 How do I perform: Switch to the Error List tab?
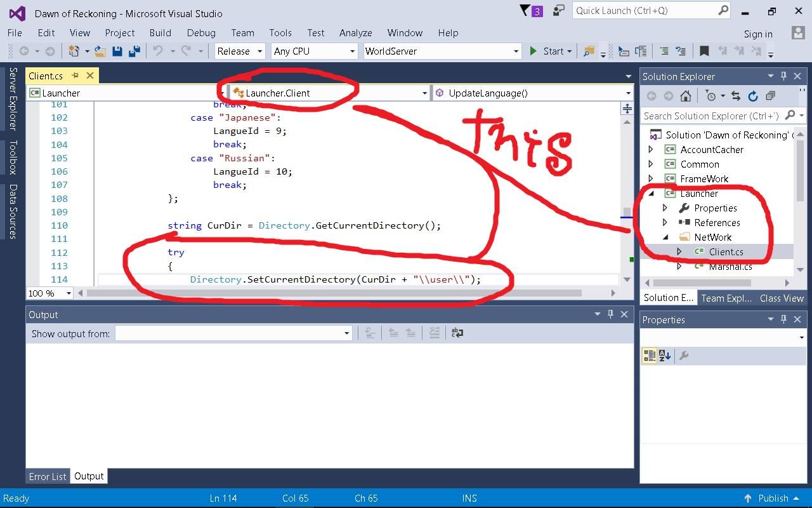(x=48, y=476)
